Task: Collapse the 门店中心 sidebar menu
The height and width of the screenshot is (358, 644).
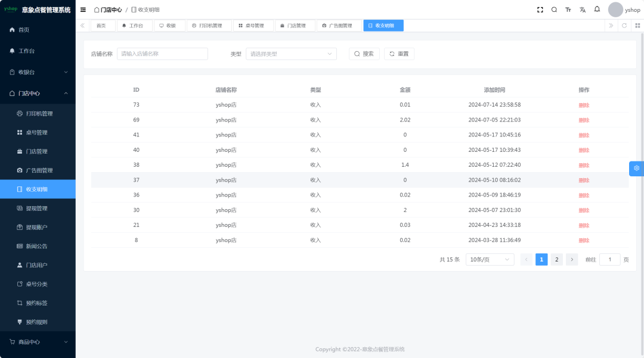Action: coord(38,94)
